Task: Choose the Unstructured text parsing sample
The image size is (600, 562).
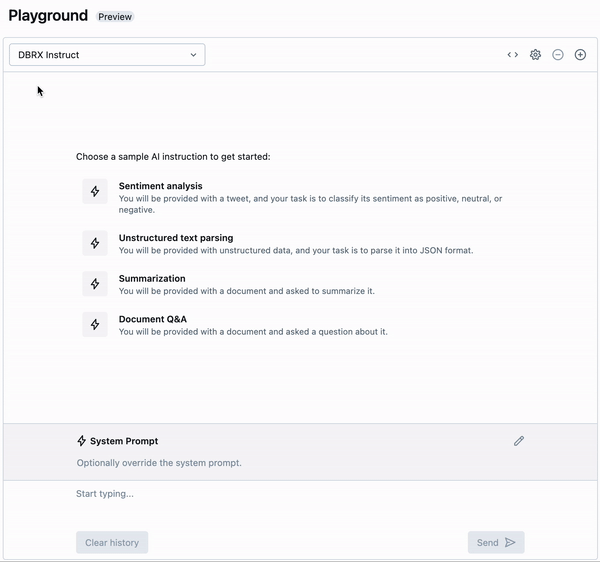Action: coord(176,238)
